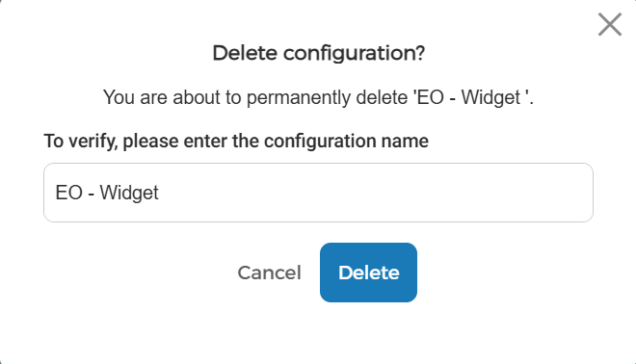636x364 pixels.
Task: Click the blue Delete button
Action: pyautogui.click(x=368, y=273)
